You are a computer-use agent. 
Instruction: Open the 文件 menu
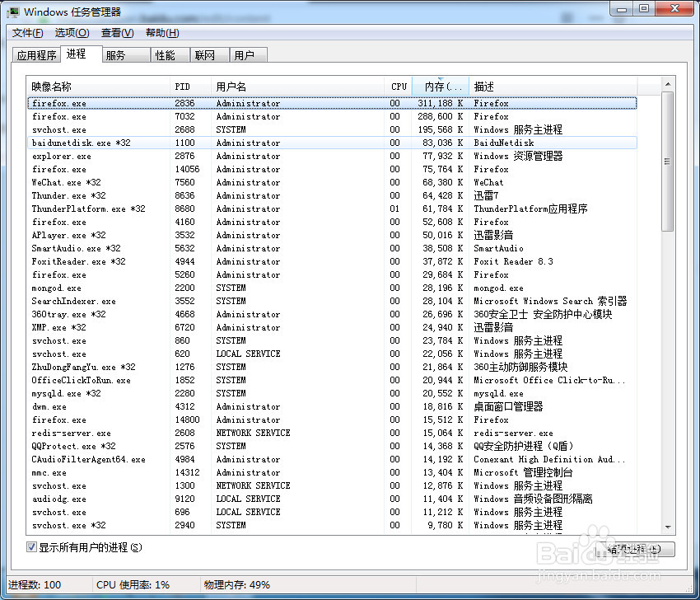pyautogui.click(x=26, y=33)
